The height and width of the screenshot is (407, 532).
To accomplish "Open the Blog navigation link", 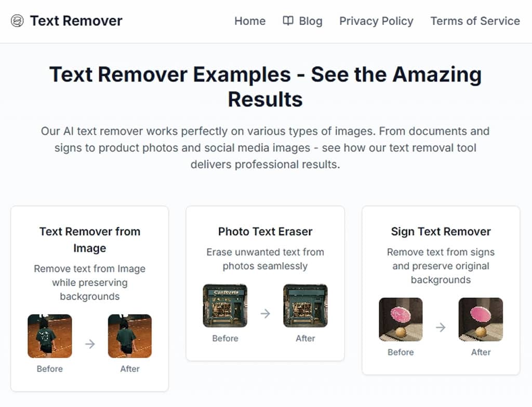I will pos(311,21).
